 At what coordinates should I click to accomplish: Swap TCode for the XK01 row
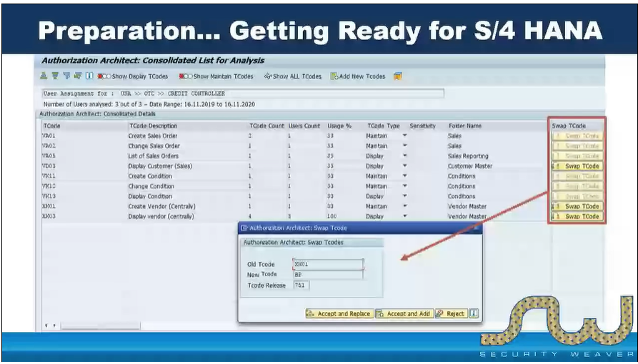pyautogui.click(x=577, y=206)
